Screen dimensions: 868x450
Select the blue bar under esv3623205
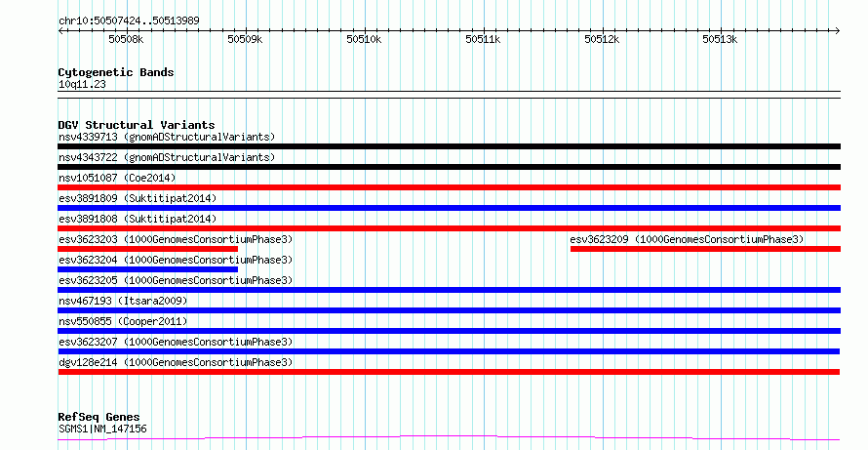coord(449,290)
